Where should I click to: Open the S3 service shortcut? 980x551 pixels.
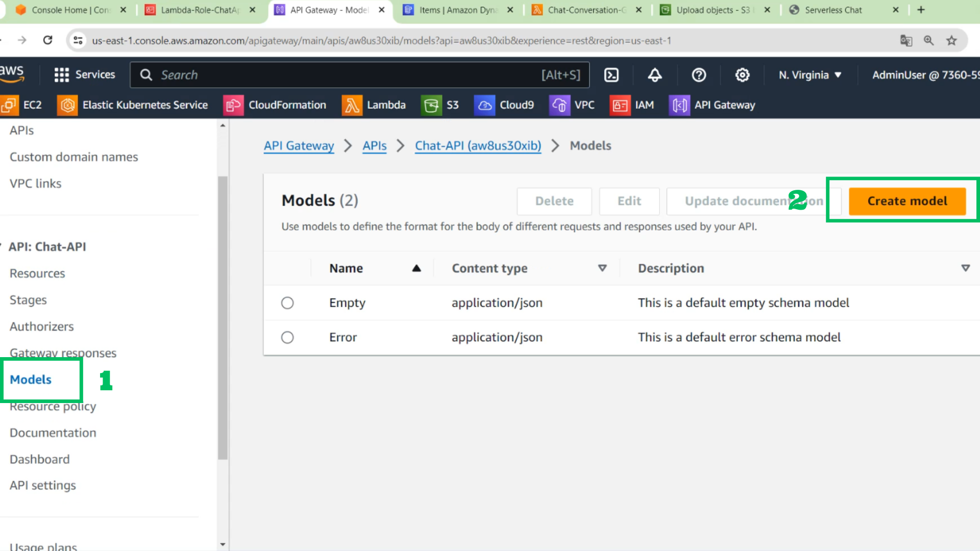coord(440,105)
